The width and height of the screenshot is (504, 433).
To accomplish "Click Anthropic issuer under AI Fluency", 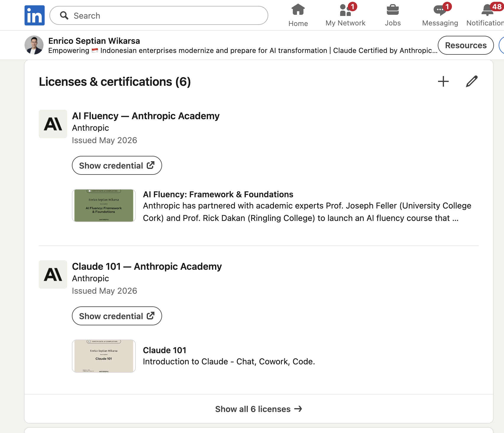I will tap(91, 128).
